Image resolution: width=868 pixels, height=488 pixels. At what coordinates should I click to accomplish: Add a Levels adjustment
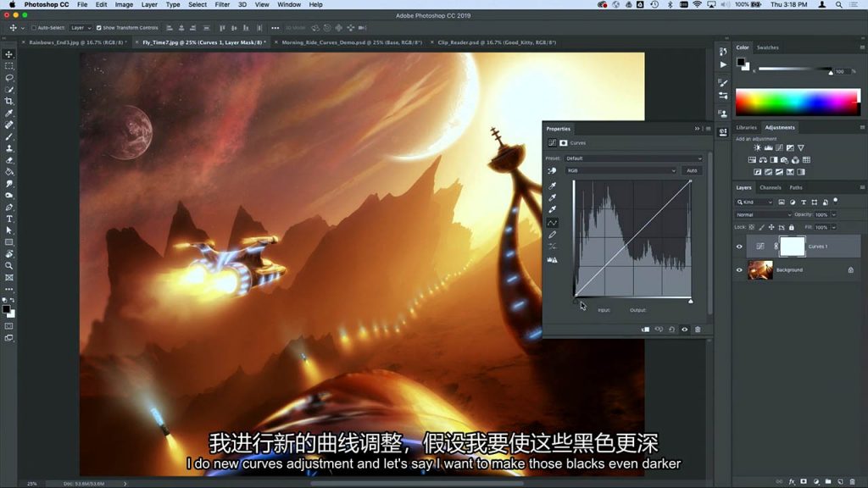pos(768,147)
